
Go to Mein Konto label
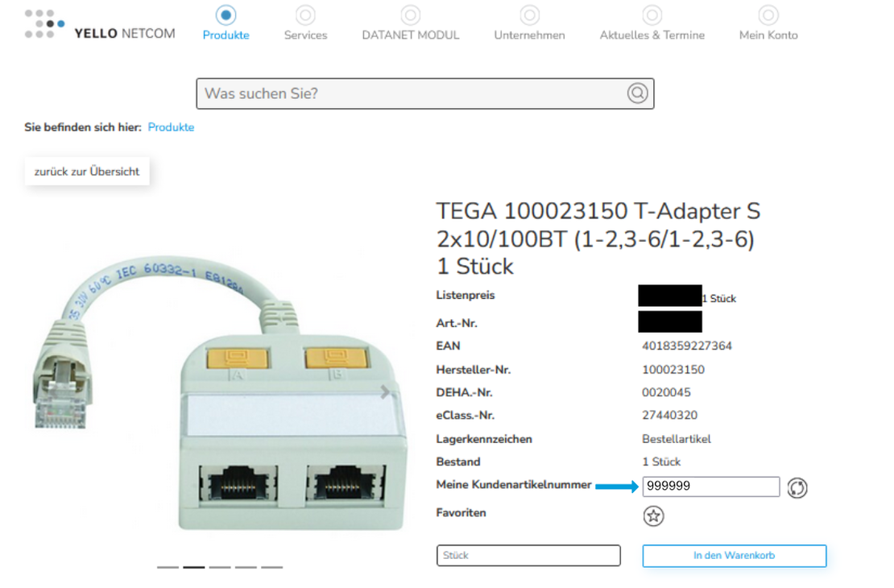(x=768, y=35)
